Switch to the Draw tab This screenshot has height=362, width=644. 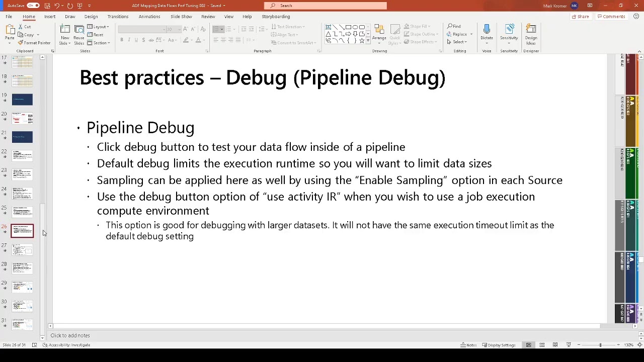click(x=70, y=17)
